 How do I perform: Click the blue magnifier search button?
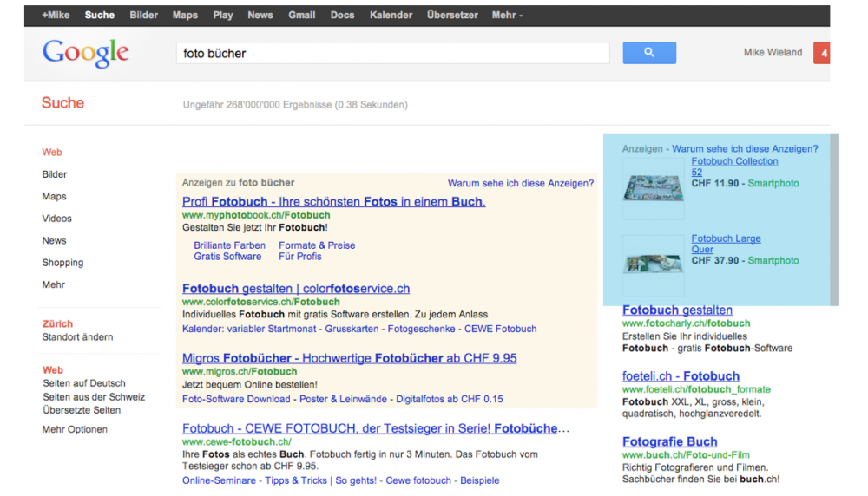tap(648, 53)
